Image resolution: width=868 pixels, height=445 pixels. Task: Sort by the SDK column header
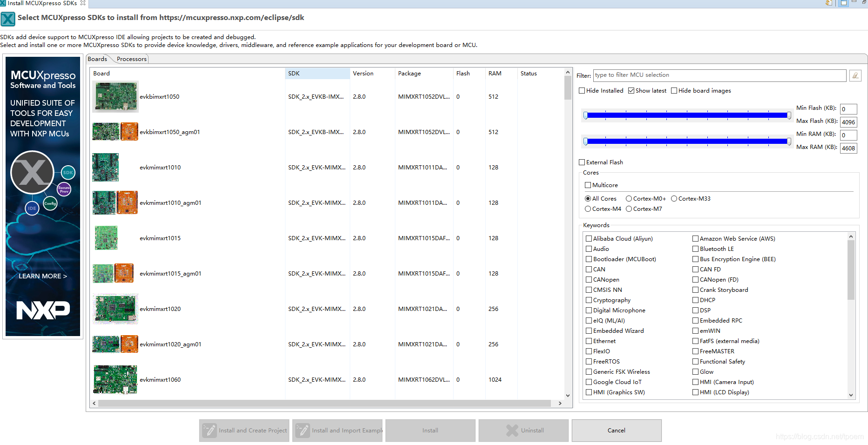pos(317,74)
